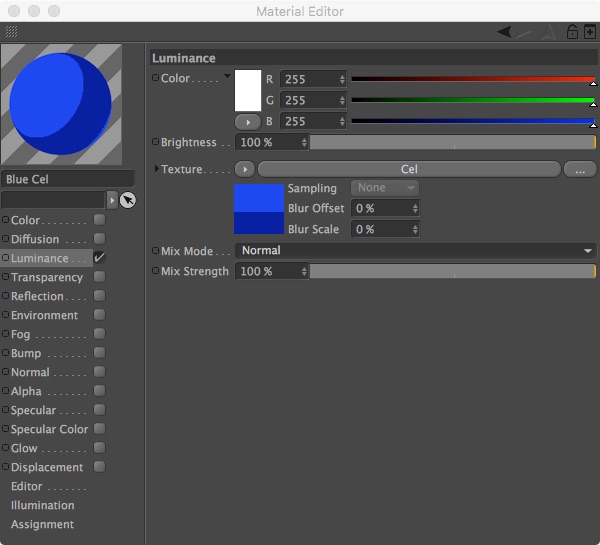This screenshot has width=600, height=545.
Task: Disable the Luminance channel checkbox
Action: [99, 258]
